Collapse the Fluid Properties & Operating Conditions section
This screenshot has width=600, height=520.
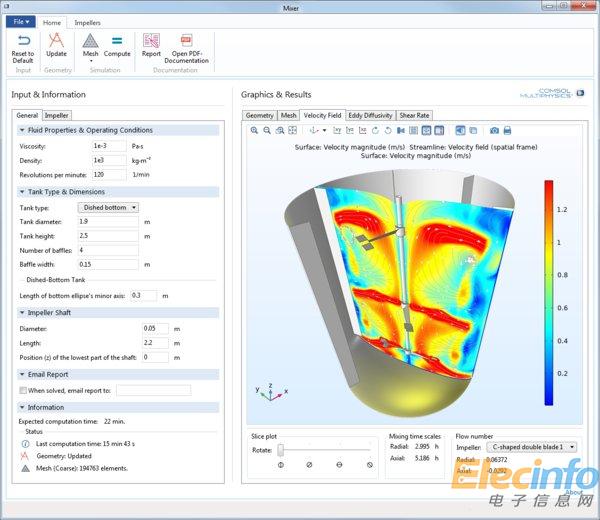pyautogui.click(x=22, y=130)
